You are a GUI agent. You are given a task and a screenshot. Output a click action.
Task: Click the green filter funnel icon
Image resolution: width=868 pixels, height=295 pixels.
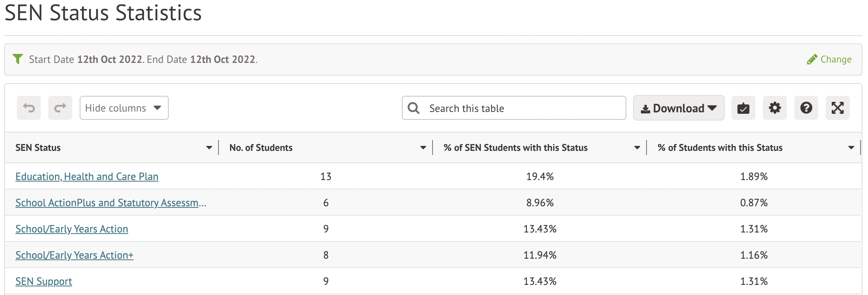[18, 59]
